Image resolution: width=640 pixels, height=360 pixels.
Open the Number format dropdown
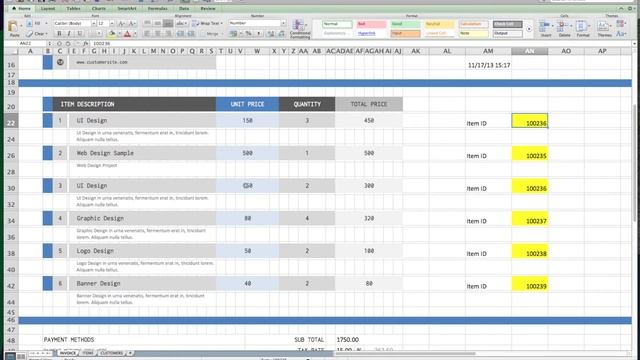[x=283, y=23]
